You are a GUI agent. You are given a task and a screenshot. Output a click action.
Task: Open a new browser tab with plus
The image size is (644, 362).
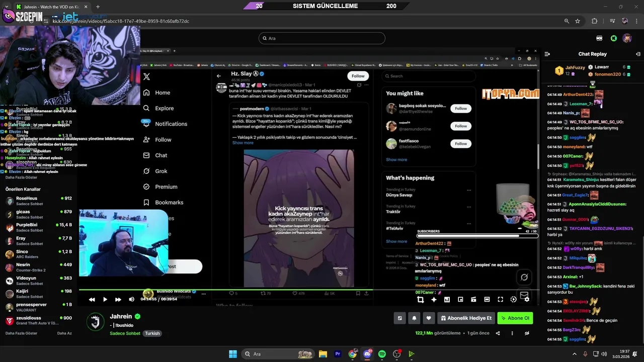(x=98, y=7)
